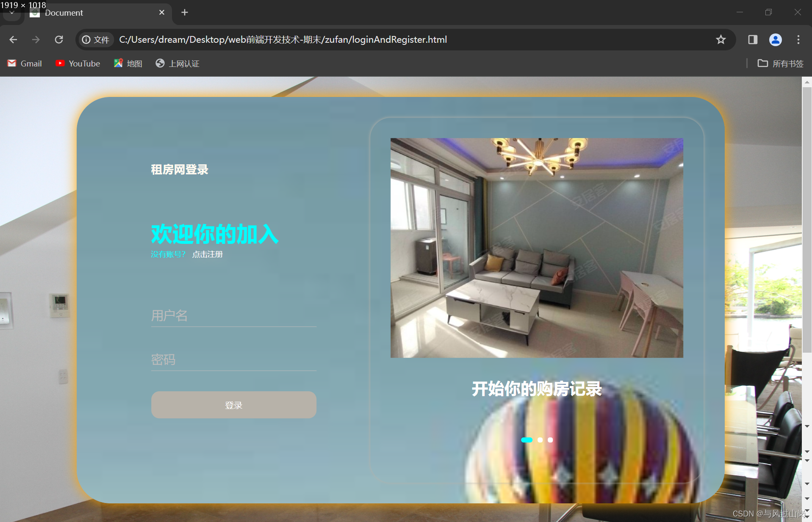Image resolution: width=812 pixels, height=522 pixels.
Task: Click the 开始你的购房记录 caption
Action: tap(537, 389)
